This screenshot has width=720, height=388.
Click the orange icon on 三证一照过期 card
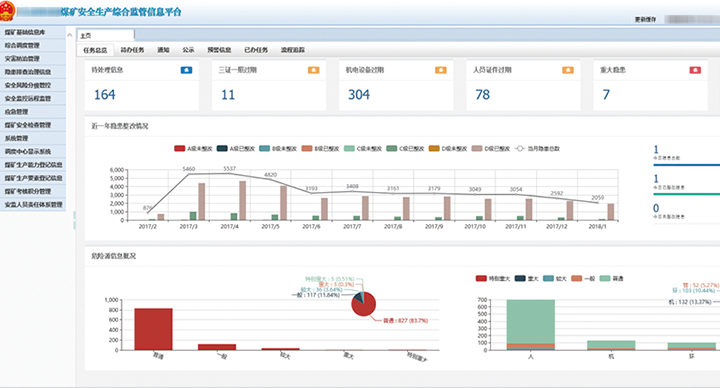coord(314,70)
